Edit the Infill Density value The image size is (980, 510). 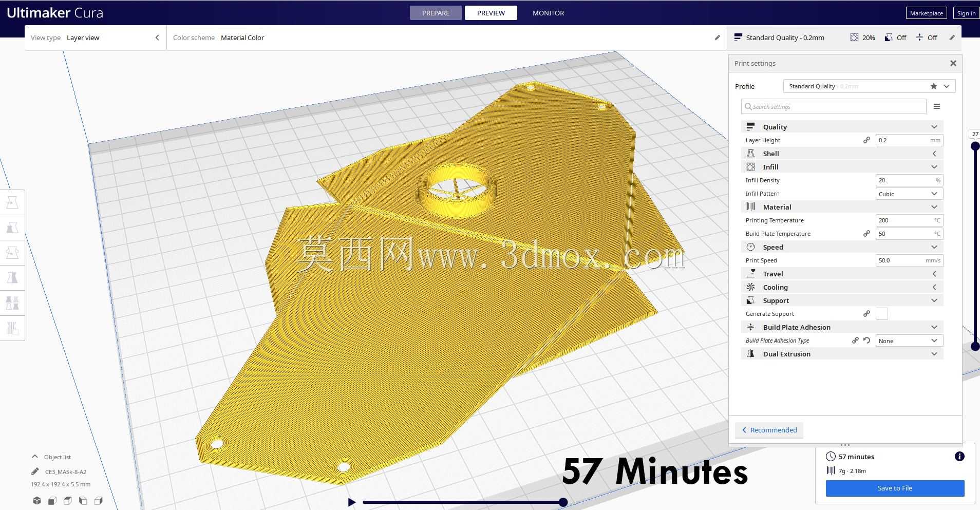click(x=909, y=180)
